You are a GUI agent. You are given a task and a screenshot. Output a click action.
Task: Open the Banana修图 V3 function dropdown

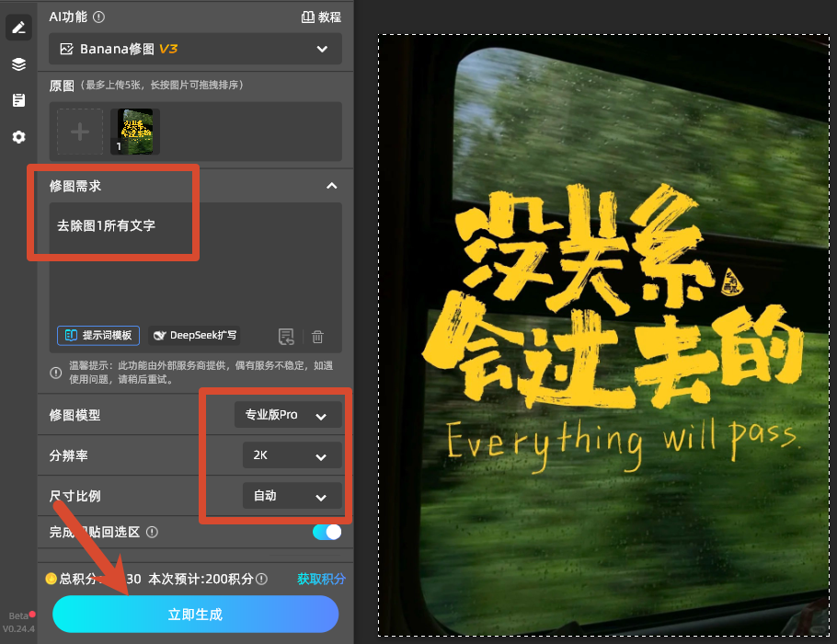[x=195, y=49]
